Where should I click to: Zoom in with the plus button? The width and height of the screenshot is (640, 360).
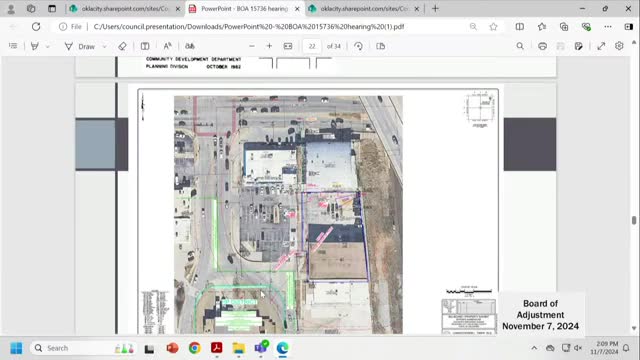(269, 46)
